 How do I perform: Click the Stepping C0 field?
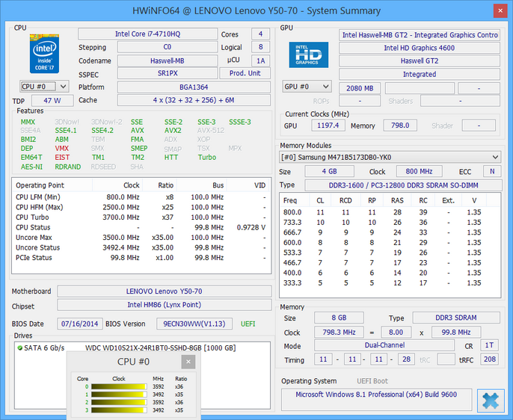tap(168, 47)
